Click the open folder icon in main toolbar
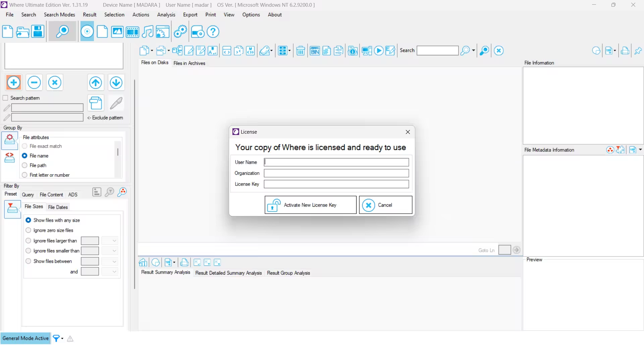This screenshot has width=644, height=345. click(x=22, y=32)
